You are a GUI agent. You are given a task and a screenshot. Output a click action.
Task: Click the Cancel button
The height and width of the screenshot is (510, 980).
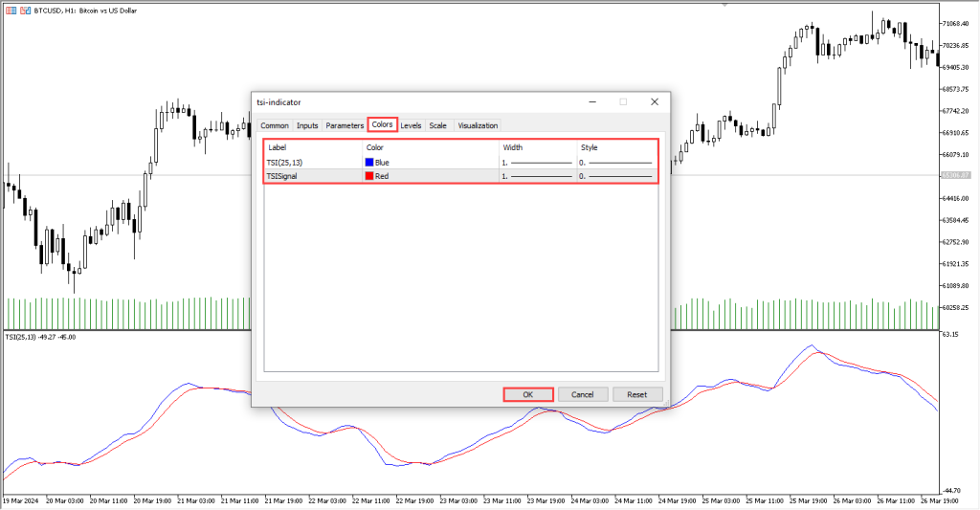pos(582,394)
